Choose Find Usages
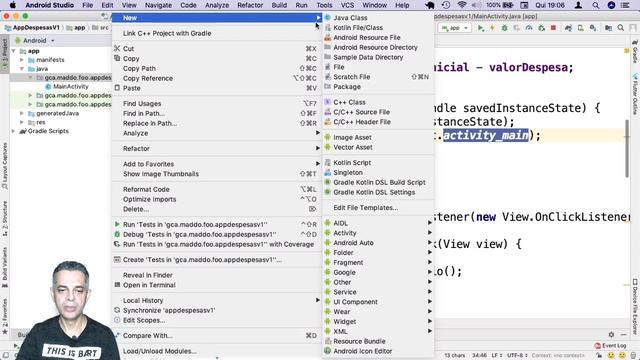Viewport: 640px width, 360px height. point(142,103)
